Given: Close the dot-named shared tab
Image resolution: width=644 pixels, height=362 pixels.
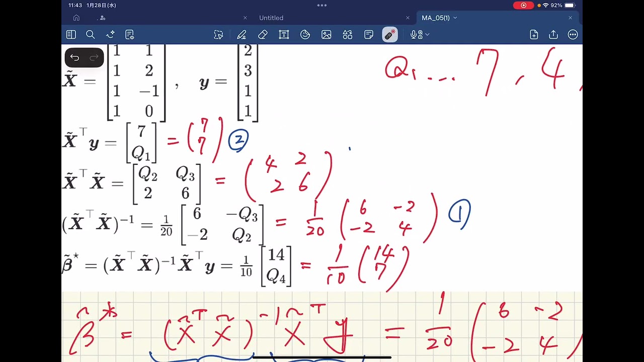Looking at the screenshot, I should (x=245, y=18).
